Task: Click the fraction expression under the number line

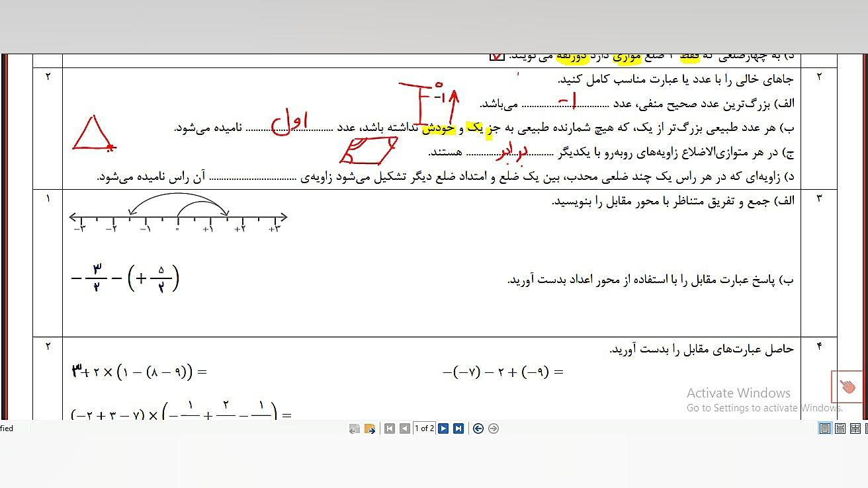Action: (125, 278)
